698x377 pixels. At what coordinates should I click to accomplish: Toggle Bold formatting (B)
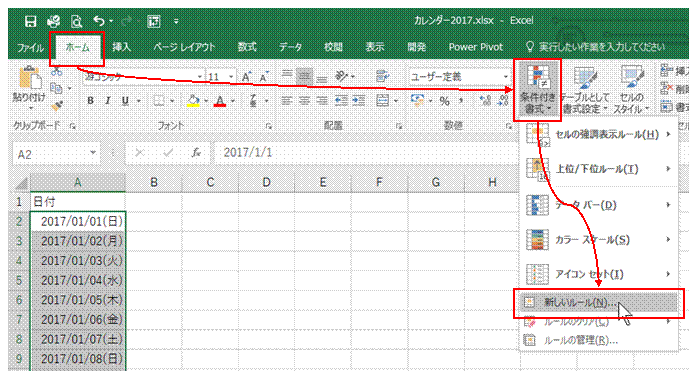pos(90,101)
